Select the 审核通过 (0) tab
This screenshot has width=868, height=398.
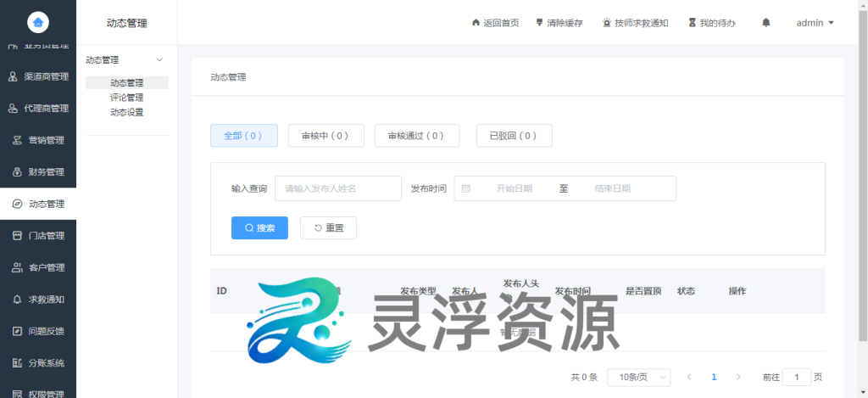pyautogui.click(x=417, y=135)
